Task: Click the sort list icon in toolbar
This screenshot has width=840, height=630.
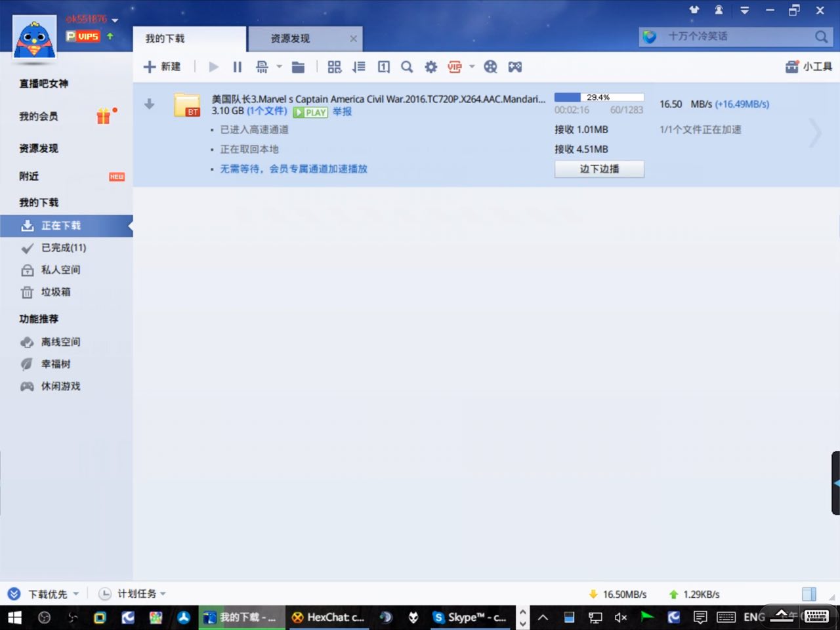Action: (x=358, y=67)
